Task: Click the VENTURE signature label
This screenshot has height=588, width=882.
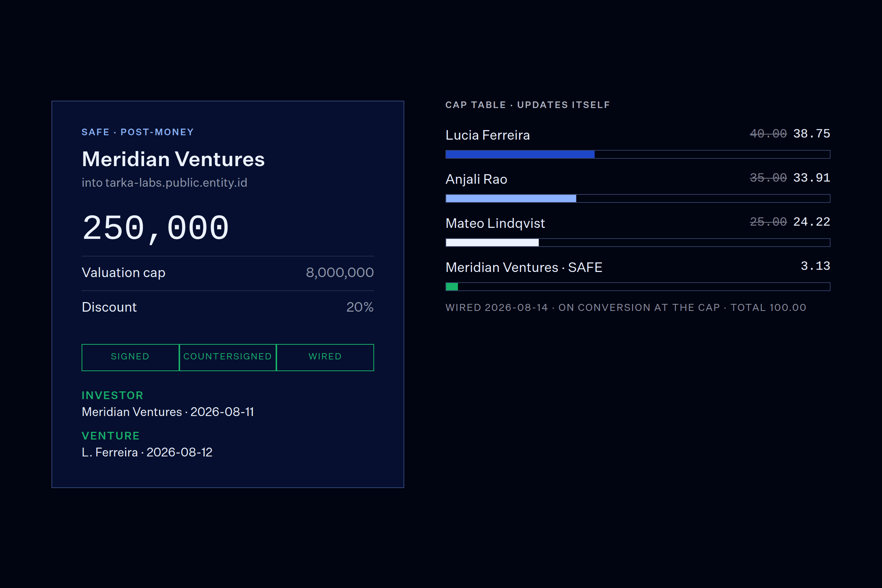Action: click(111, 436)
